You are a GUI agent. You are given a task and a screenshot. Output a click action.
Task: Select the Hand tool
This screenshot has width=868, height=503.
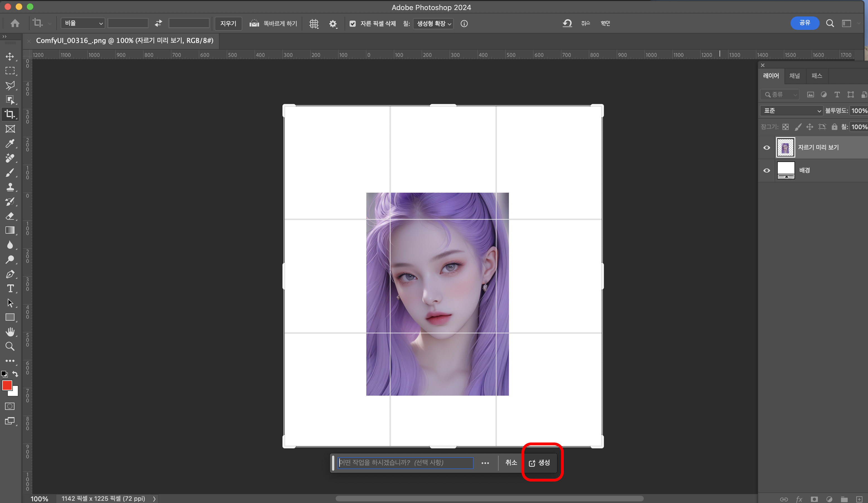pyautogui.click(x=10, y=332)
